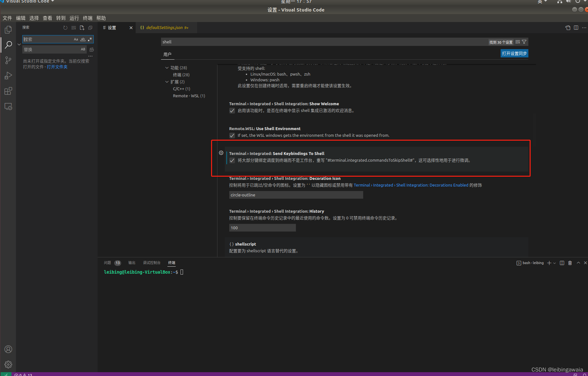
Task: Clear the settings search input
Action: [x=518, y=42]
